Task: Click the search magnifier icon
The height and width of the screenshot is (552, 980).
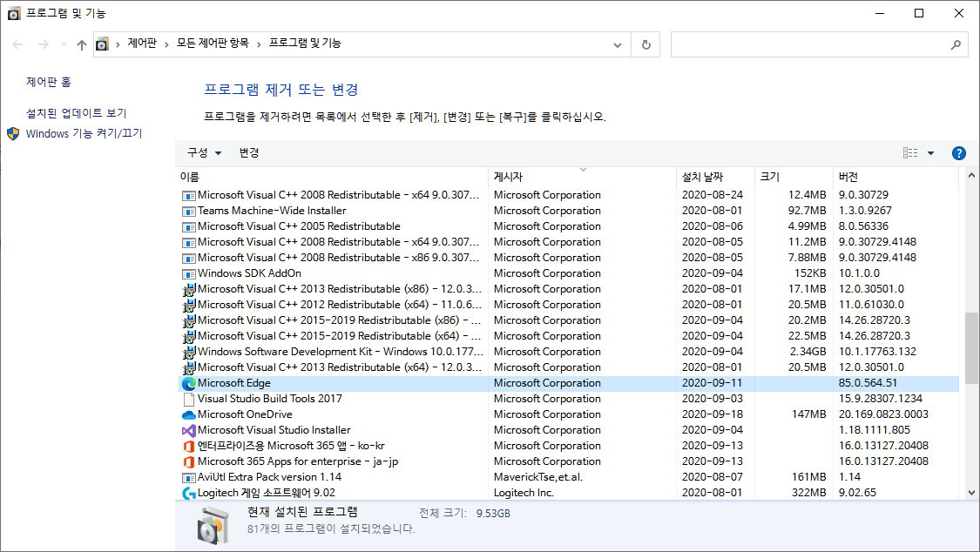Action: coord(956,44)
